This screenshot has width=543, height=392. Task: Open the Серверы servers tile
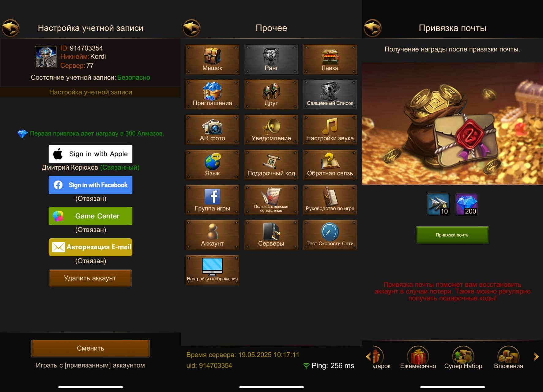pos(271,235)
